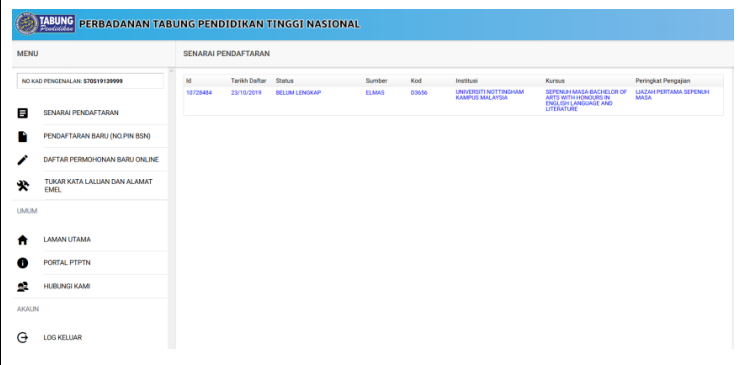Click IJAZAH PERTAMA SEPENUH MASA link
Viewport: 744px width, 365px height.
[x=672, y=95]
